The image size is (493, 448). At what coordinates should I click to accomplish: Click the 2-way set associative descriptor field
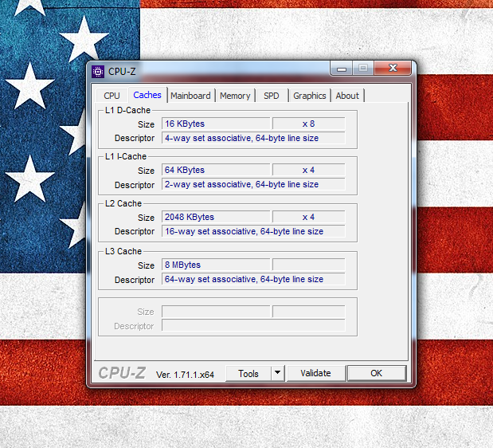click(253, 184)
